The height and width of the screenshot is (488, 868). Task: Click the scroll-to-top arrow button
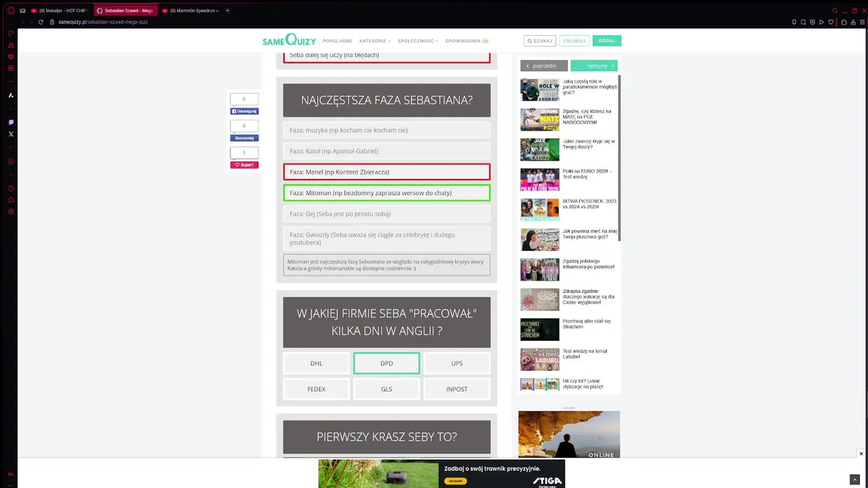(854, 480)
